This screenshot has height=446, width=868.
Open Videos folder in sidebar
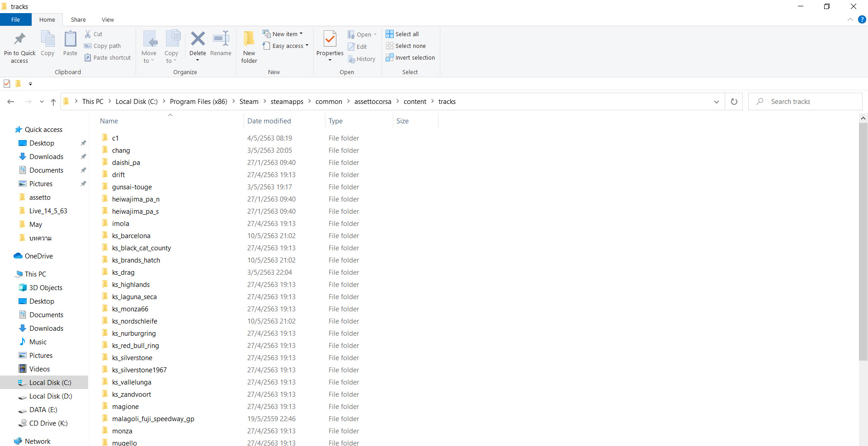pyautogui.click(x=34, y=369)
